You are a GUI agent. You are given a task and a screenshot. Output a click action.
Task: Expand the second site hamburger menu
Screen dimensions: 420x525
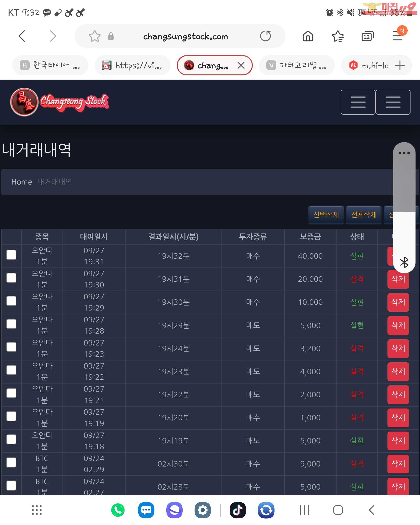pos(393,102)
